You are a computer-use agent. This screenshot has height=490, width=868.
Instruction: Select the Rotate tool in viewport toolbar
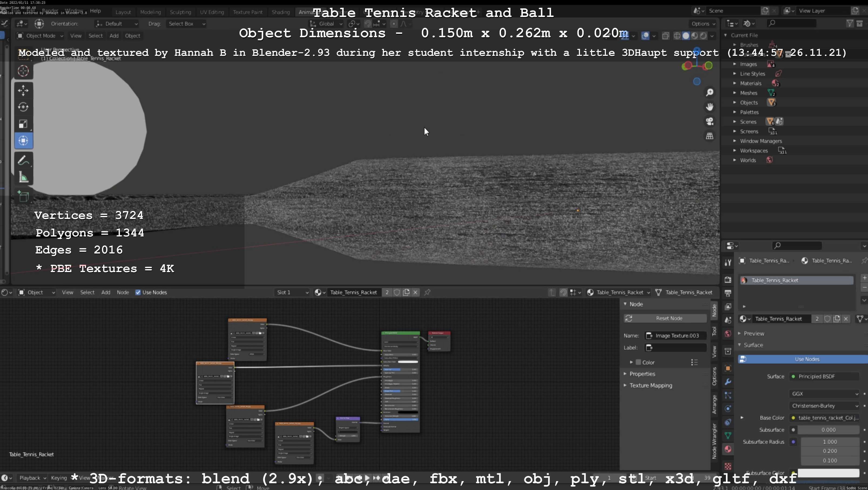pyautogui.click(x=23, y=107)
